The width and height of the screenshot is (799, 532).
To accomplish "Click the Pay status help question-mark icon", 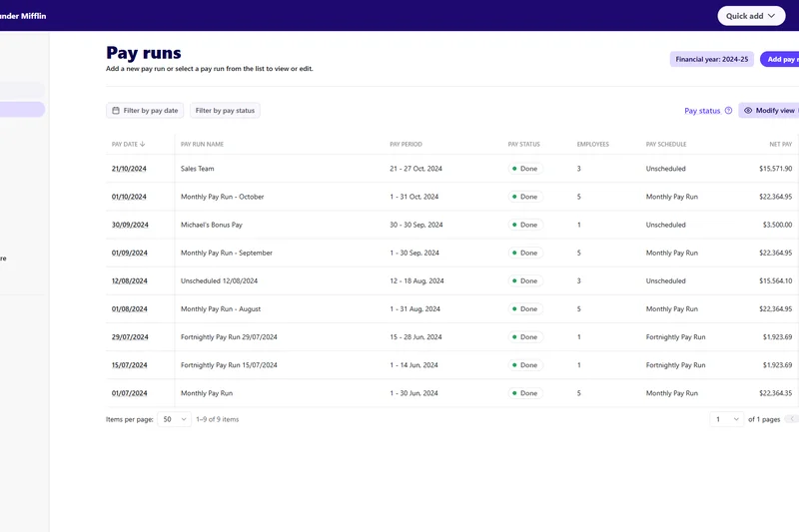I will [728, 111].
